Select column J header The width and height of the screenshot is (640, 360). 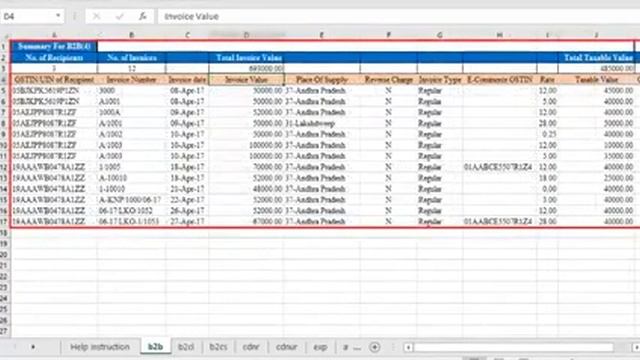tap(596, 36)
